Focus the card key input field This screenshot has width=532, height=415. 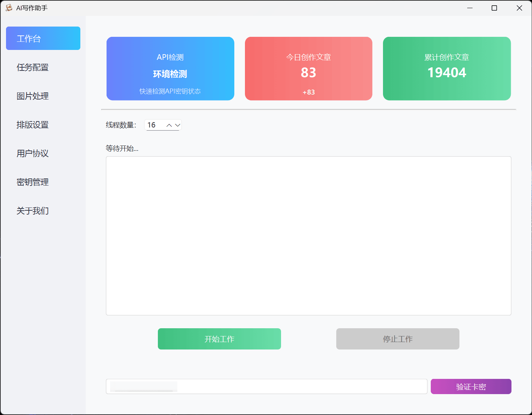point(266,387)
